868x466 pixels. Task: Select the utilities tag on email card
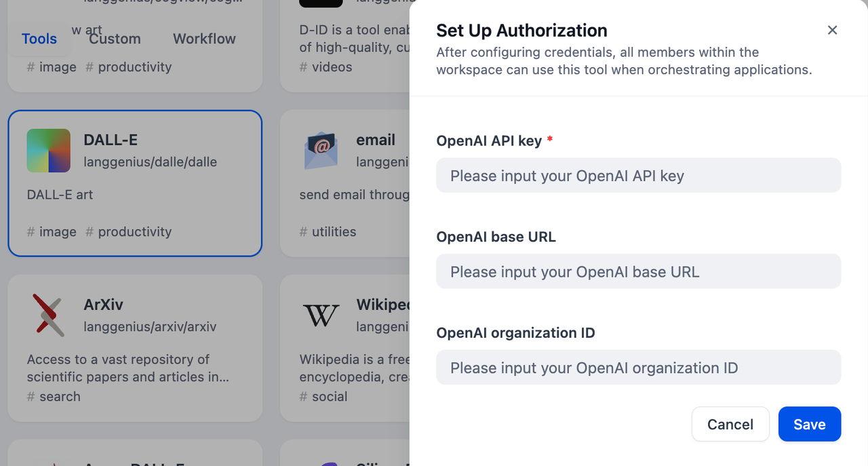pos(328,232)
